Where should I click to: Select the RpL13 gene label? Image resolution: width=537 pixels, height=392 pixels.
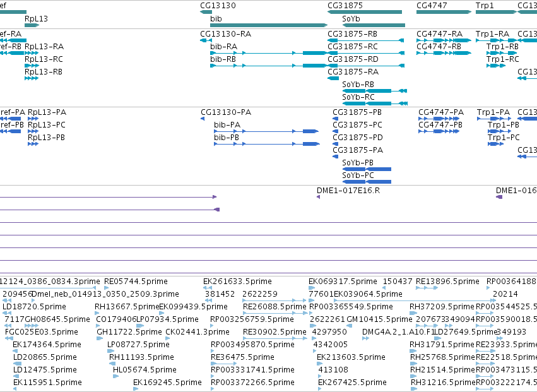[36, 19]
